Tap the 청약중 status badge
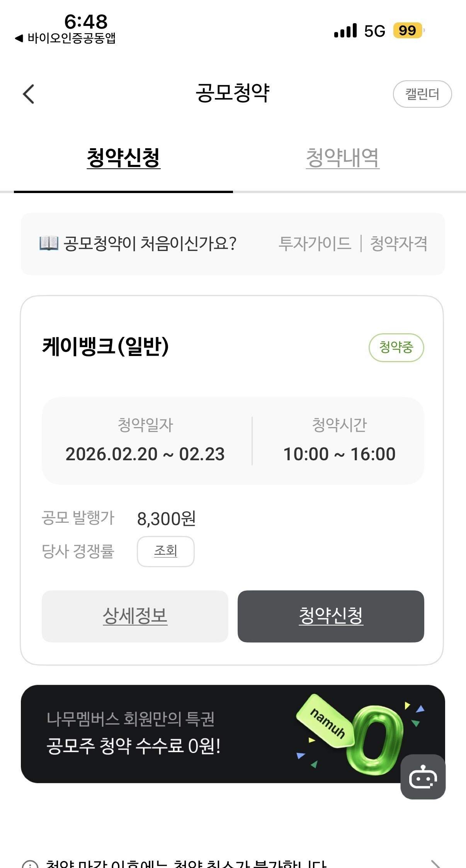Viewport: 466px width, 868px height. click(x=396, y=348)
